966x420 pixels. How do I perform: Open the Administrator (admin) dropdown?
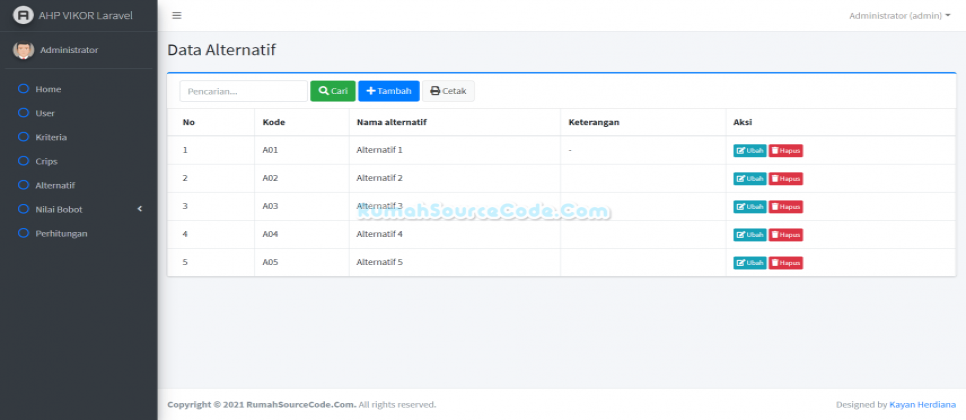[x=899, y=16]
